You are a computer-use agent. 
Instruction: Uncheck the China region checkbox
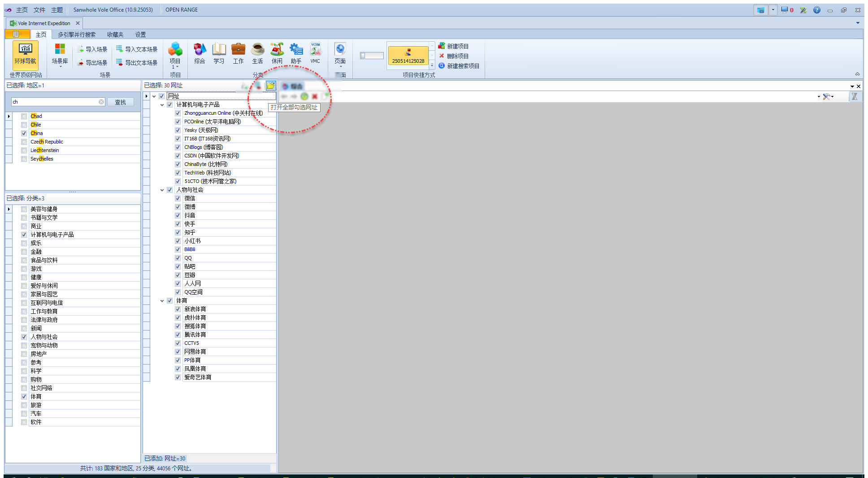click(24, 133)
